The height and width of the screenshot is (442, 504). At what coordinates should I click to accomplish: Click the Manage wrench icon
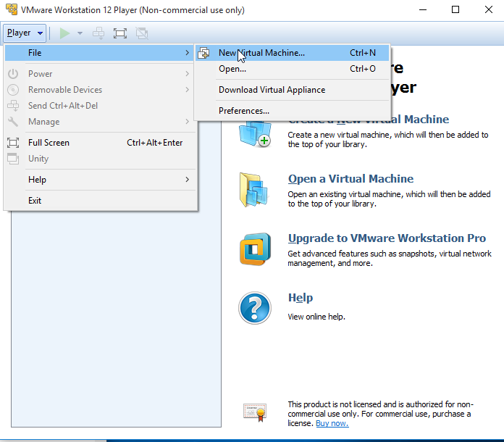(13, 122)
